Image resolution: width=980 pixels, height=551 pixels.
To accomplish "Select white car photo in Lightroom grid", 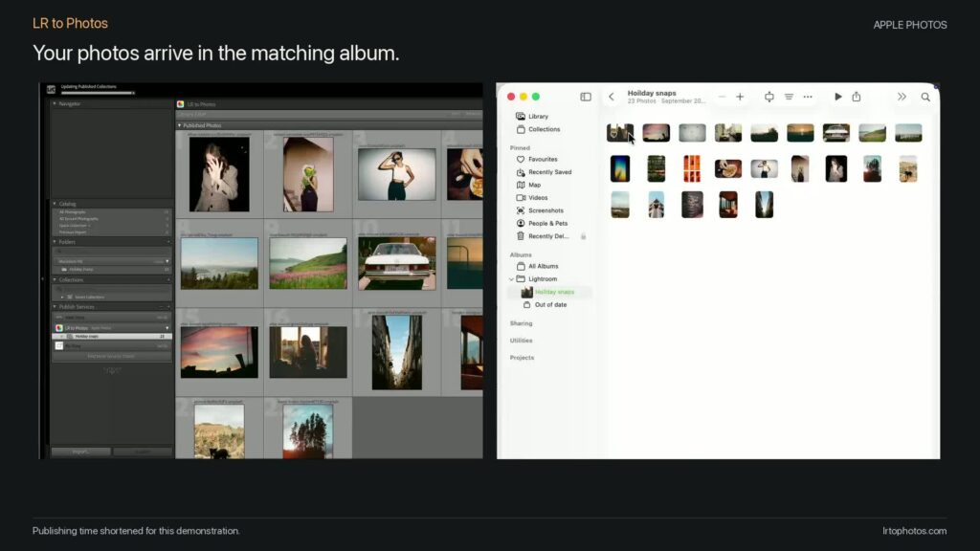I will click(397, 263).
